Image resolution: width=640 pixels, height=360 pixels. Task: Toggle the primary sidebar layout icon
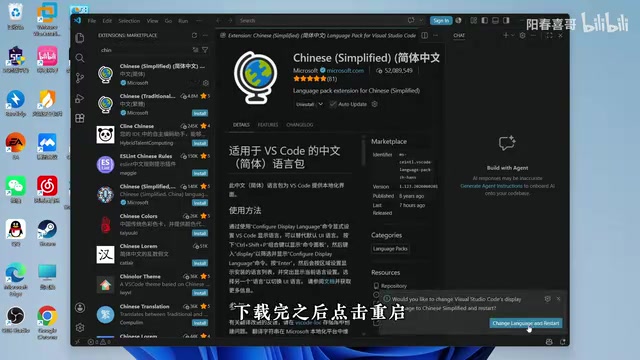tap(484, 20)
